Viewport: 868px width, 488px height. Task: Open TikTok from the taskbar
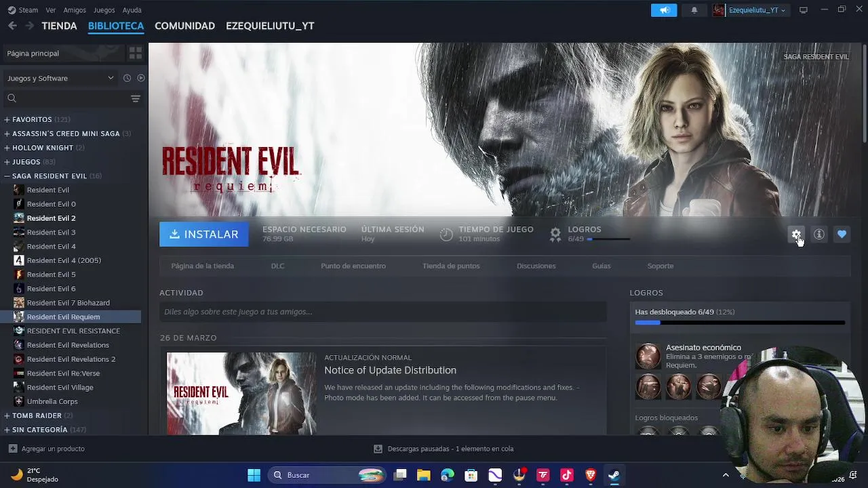click(567, 475)
